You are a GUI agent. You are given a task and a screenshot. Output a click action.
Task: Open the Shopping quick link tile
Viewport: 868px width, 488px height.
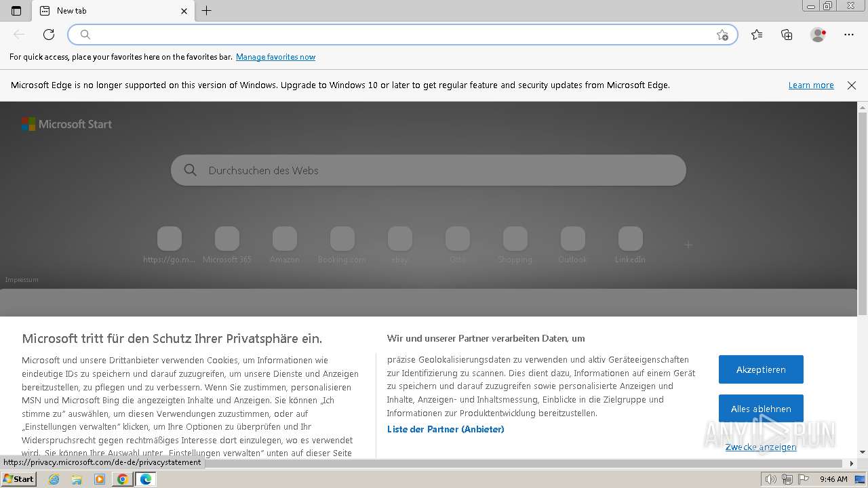(515, 245)
